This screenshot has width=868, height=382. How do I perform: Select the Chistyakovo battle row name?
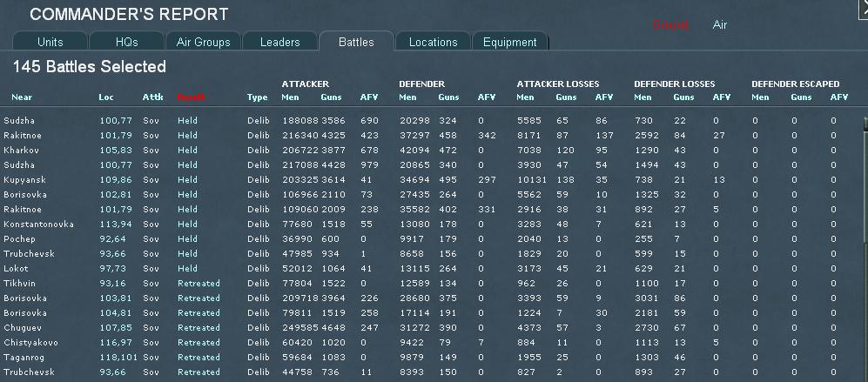tap(30, 343)
